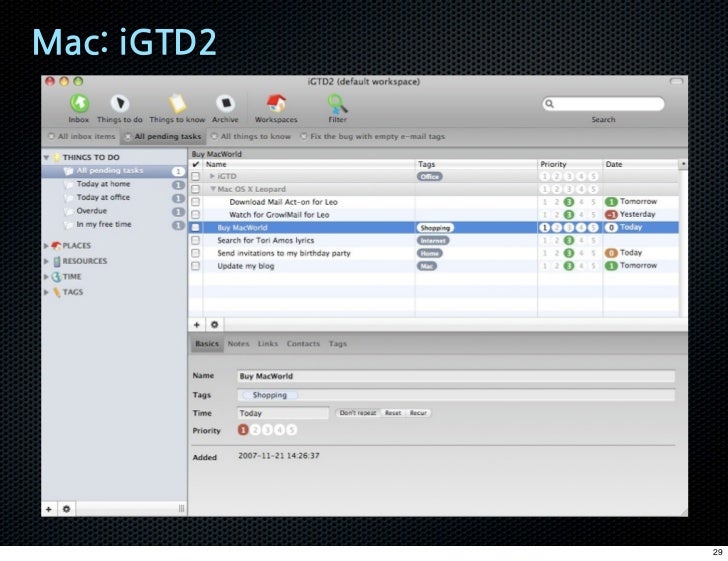The width and height of the screenshot is (728, 561).
Task: Select the All inbox items filter option
Action: [82, 137]
